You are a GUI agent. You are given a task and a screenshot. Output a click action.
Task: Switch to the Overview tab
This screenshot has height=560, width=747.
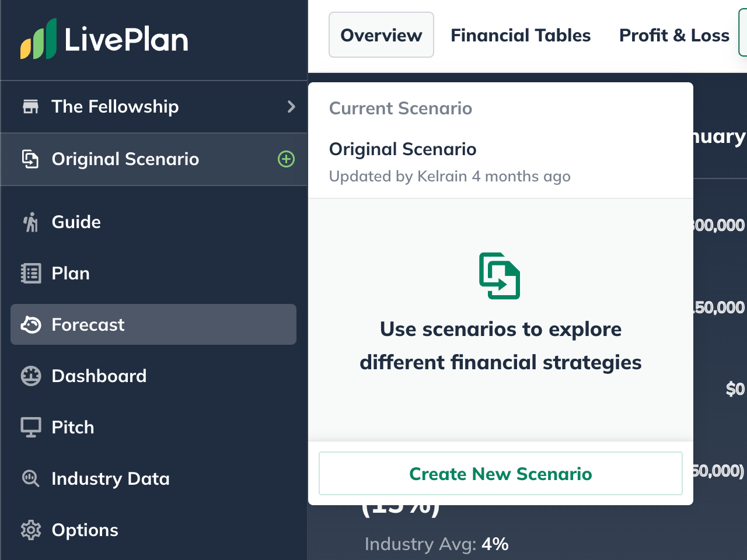click(381, 35)
